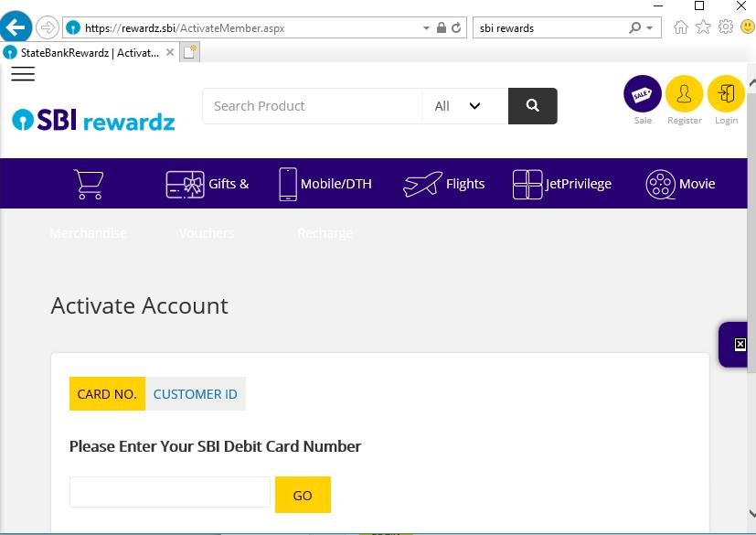756x535 pixels.
Task: Click the SBI rewardz logo
Action: [93, 120]
